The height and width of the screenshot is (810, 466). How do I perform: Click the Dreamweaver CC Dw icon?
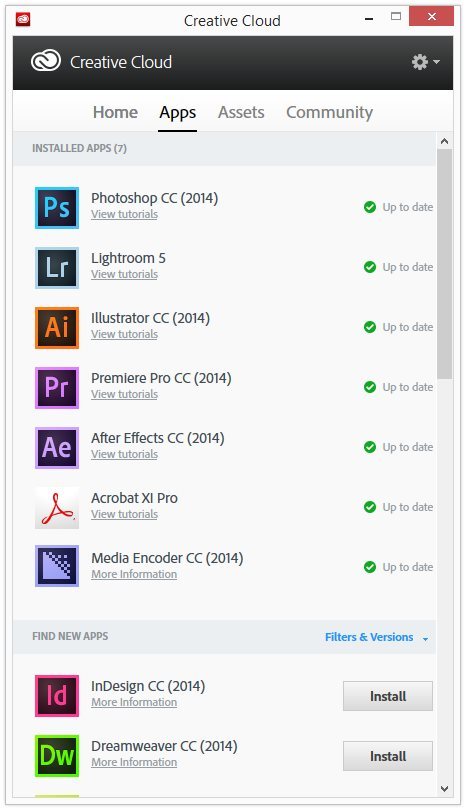pyautogui.click(x=57, y=755)
